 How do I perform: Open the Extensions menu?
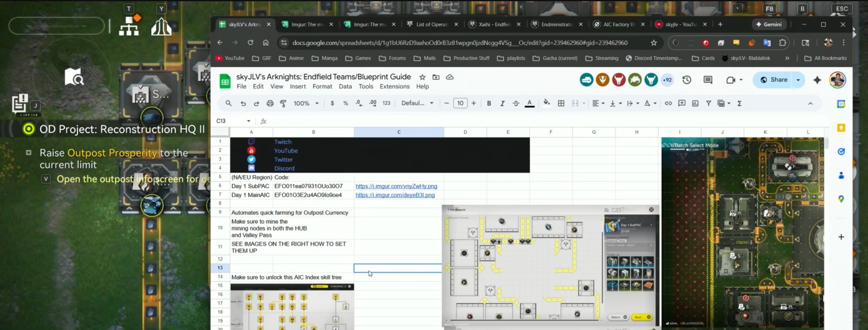pyautogui.click(x=394, y=86)
